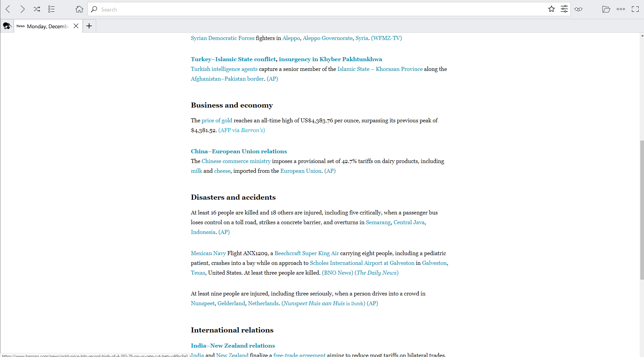Open the Gelderland link
Viewport: 644px width, 357px height.
231,303
